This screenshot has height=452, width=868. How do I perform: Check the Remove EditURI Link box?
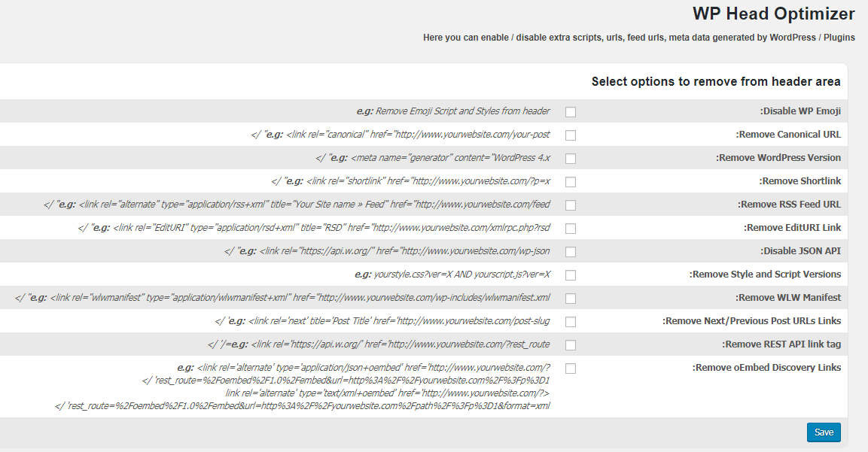pos(571,229)
